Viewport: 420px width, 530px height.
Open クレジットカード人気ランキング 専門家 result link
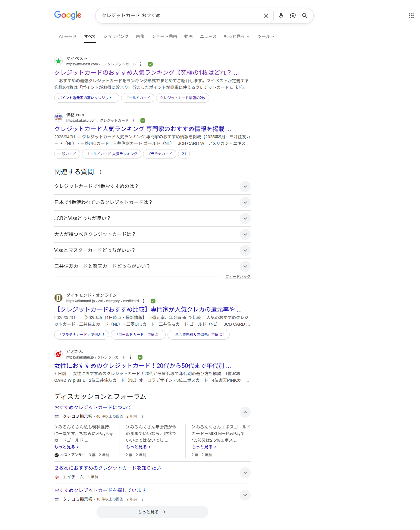143,129
